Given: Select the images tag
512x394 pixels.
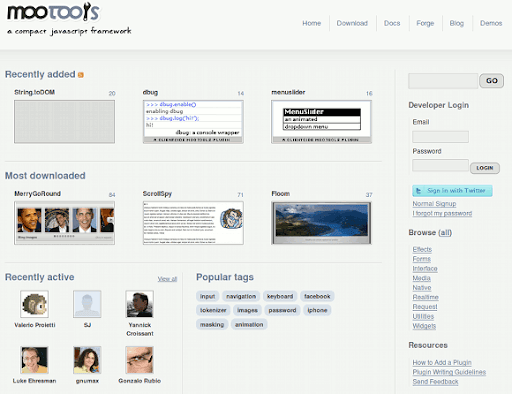Looking at the screenshot, I should 247,310.
